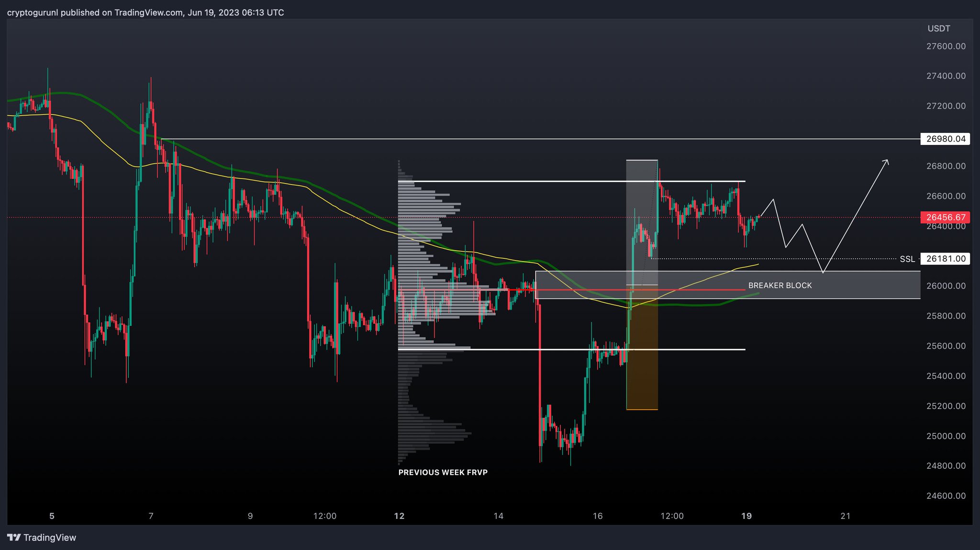This screenshot has width=980, height=550.
Task: Click the 25600.00 price axis value
Action: pyautogui.click(x=946, y=346)
